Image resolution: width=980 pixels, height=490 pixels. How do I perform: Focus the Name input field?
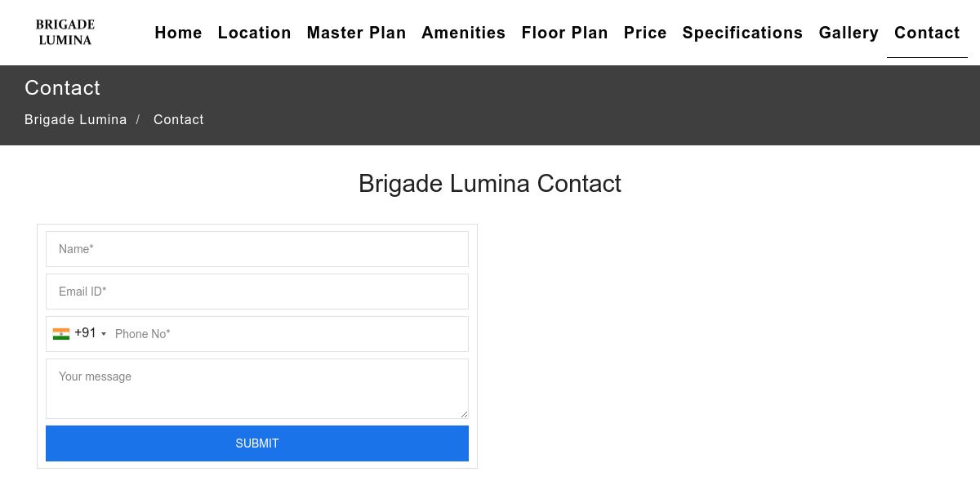(257, 249)
